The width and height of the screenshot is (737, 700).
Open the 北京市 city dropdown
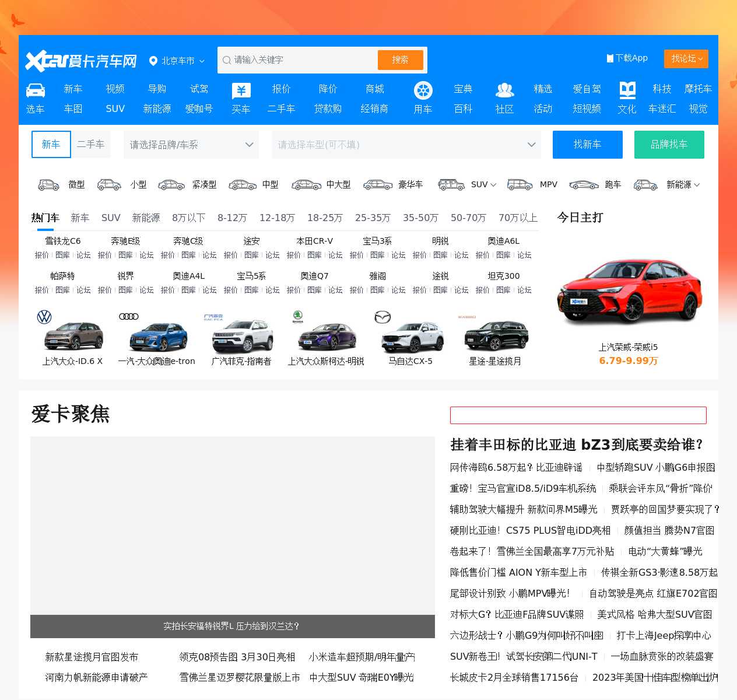(177, 61)
